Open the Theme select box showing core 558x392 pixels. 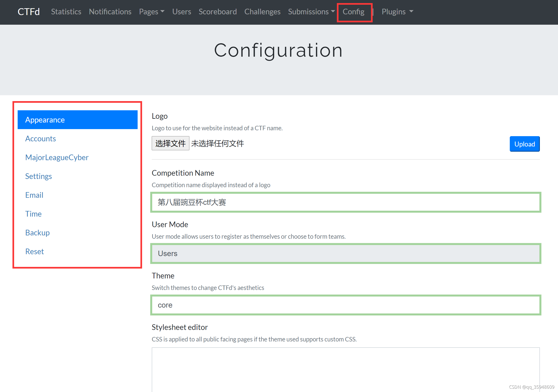tap(345, 305)
